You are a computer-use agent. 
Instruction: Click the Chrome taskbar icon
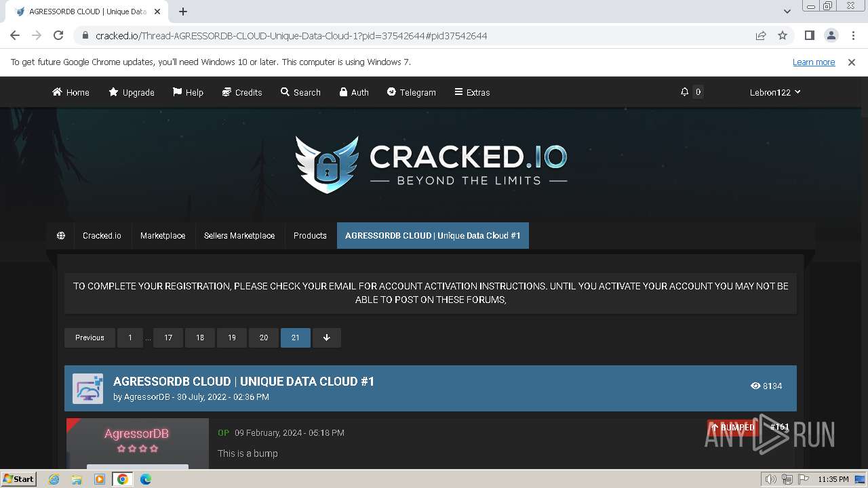point(123,479)
